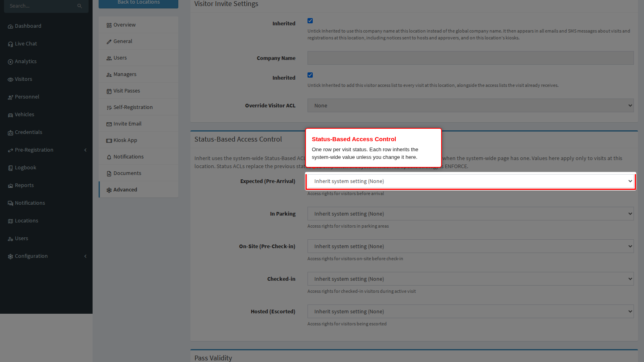
Task: Open the Checked-in access dropdown
Action: click(x=471, y=279)
